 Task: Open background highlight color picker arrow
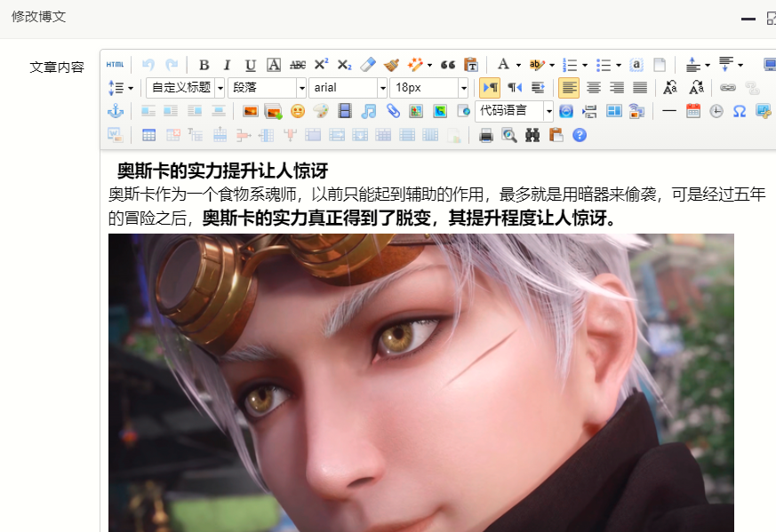[552, 65]
